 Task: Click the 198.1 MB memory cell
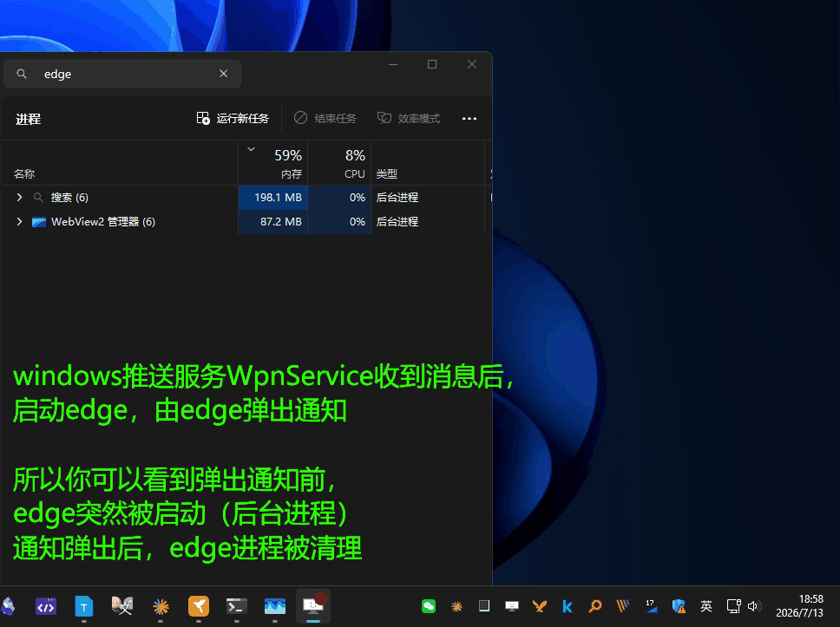[x=273, y=198]
